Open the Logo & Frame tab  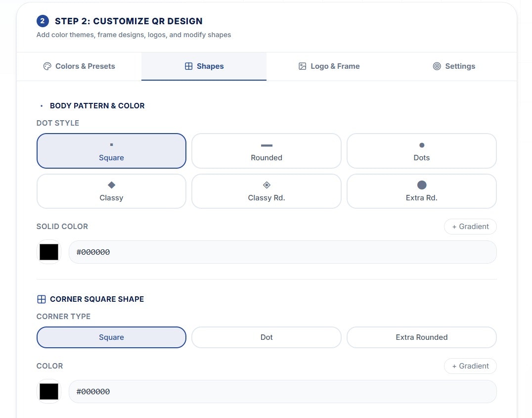coord(329,66)
